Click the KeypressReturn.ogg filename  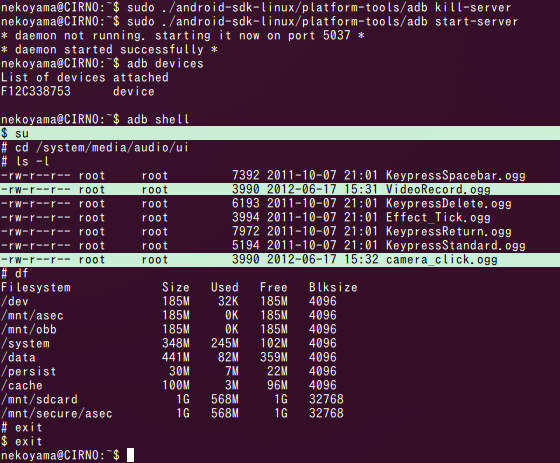coord(449,232)
